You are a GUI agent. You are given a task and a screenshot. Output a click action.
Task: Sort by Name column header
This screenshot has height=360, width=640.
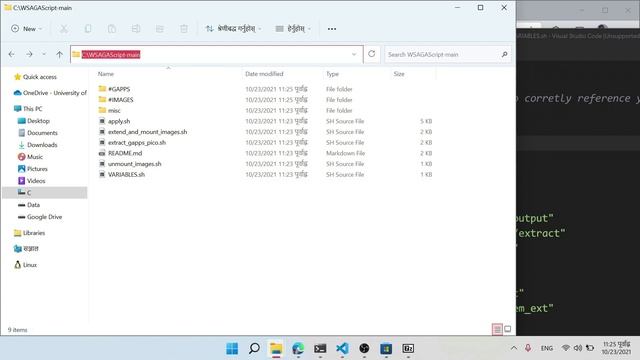[106, 74]
